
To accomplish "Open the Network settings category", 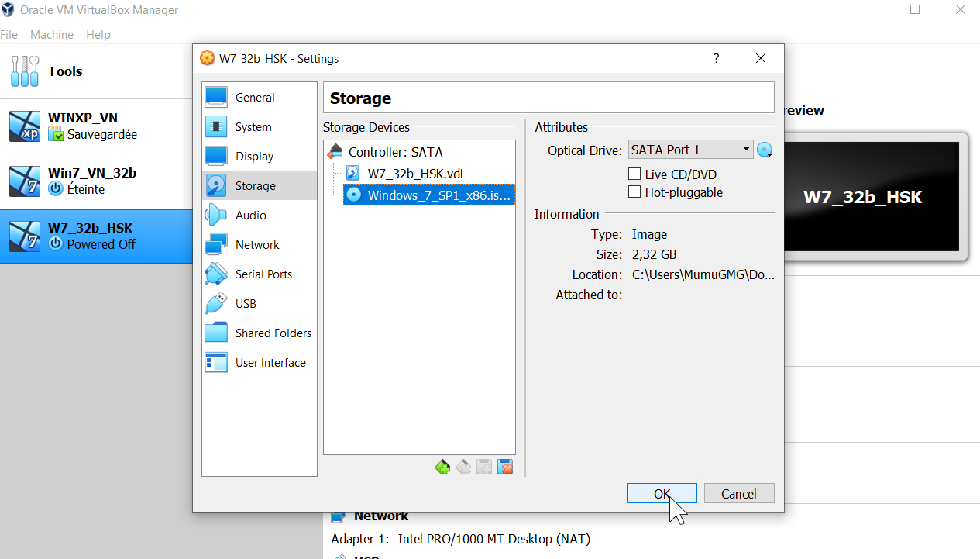I will 259,245.
